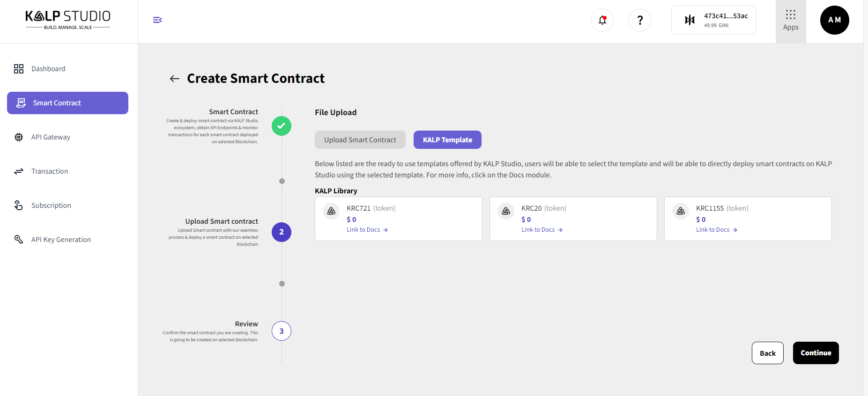The image size is (868, 396).
Task: Click the completed step green checkmark
Action: point(282,126)
